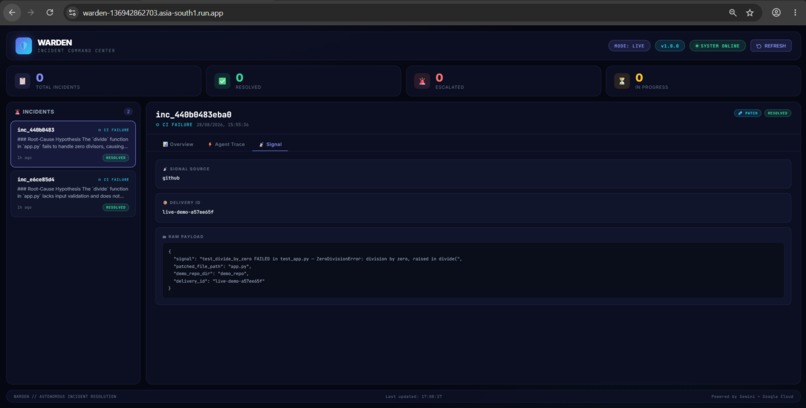This screenshot has height=408, width=806.
Task: Click the "delivery_id" line in raw payload
Action: point(219,281)
